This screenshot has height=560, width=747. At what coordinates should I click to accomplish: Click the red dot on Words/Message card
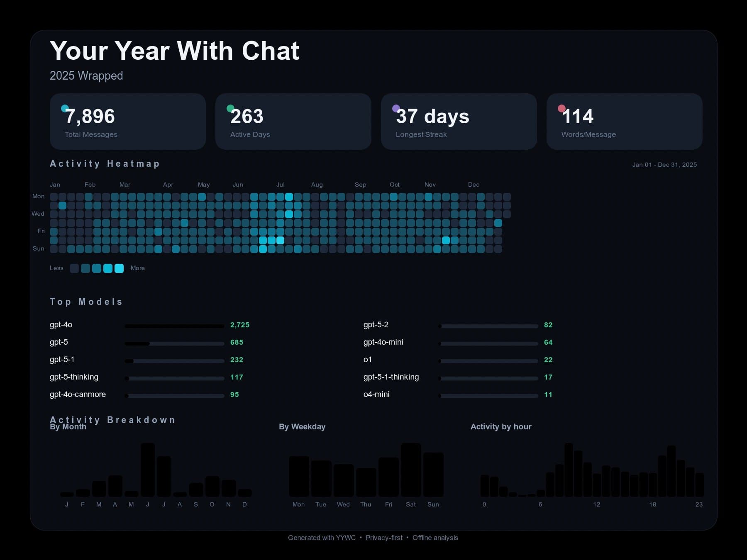coord(561,109)
